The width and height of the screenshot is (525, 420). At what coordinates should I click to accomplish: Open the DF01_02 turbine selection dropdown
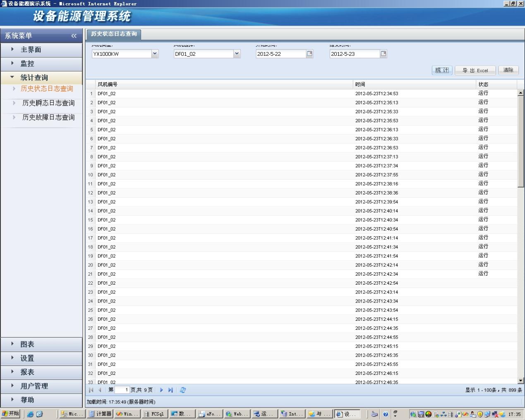237,54
